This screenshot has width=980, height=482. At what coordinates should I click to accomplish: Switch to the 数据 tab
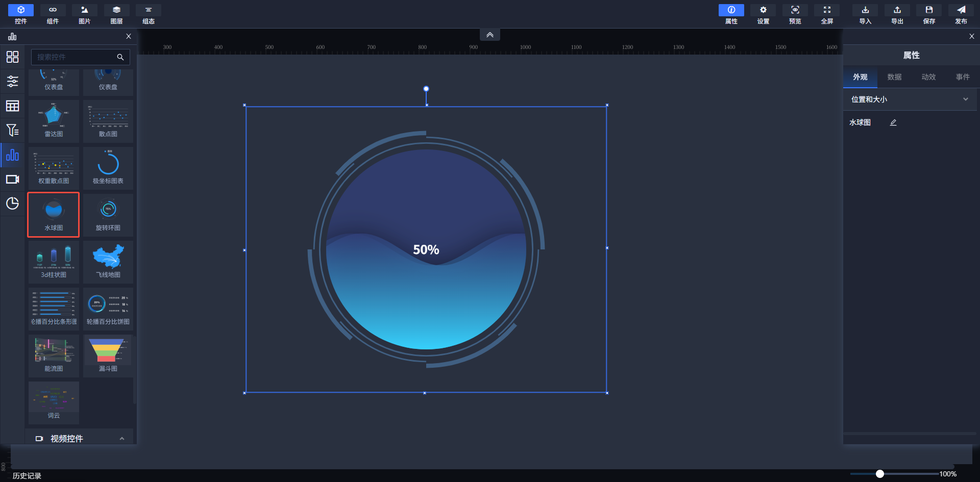point(894,77)
